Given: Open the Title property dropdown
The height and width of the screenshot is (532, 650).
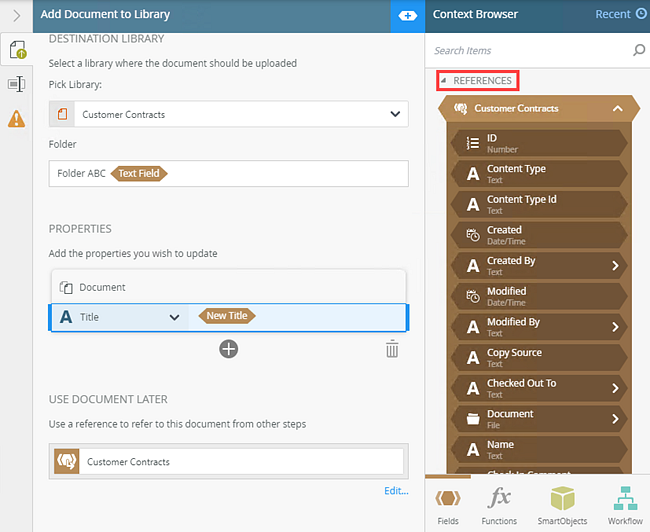Looking at the screenshot, I should point(174,317).
